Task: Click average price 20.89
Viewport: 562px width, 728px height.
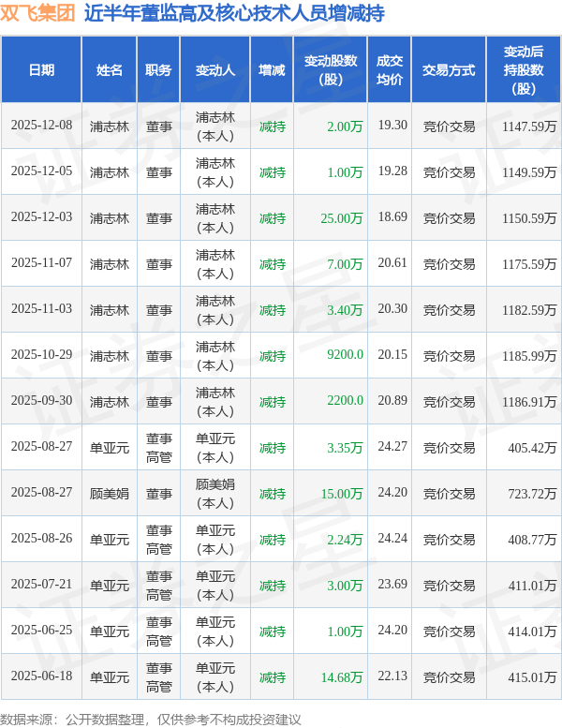Action: click(392, 401)
